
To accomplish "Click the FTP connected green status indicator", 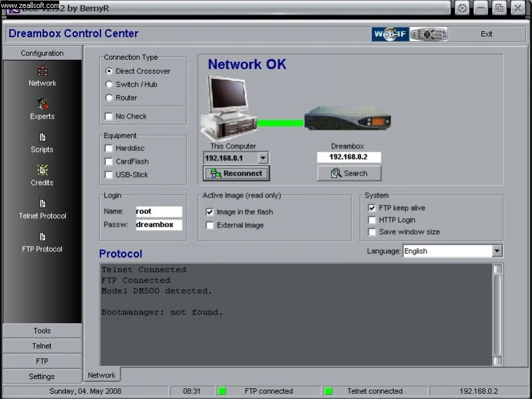I will click(x=222, y=391).
